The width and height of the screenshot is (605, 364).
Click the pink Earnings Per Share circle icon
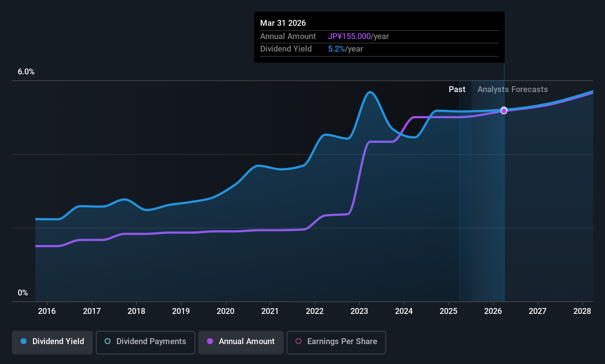[x=298, y=341]
